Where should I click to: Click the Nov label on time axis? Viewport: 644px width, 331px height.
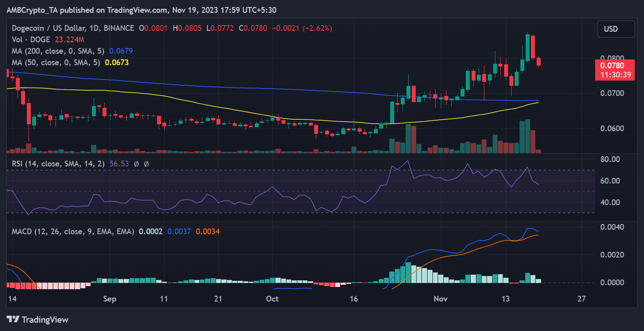click(x=440, y=299)
